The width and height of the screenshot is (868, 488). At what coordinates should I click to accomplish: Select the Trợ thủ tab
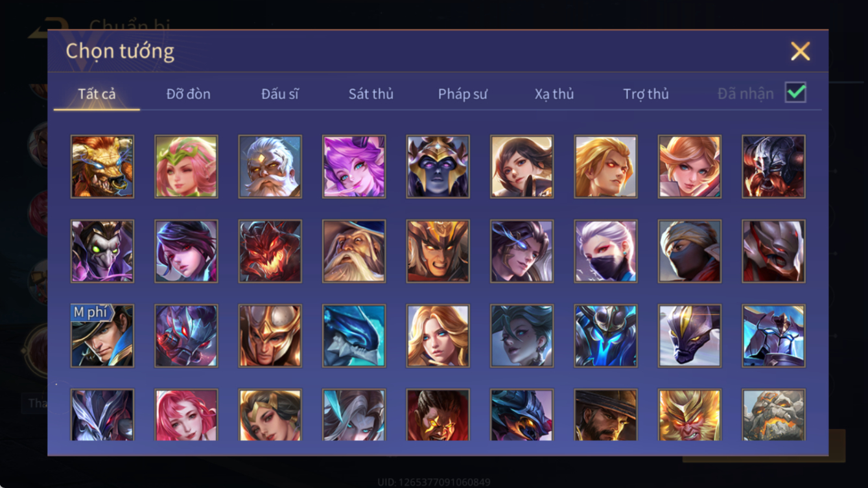coord(646,94)
